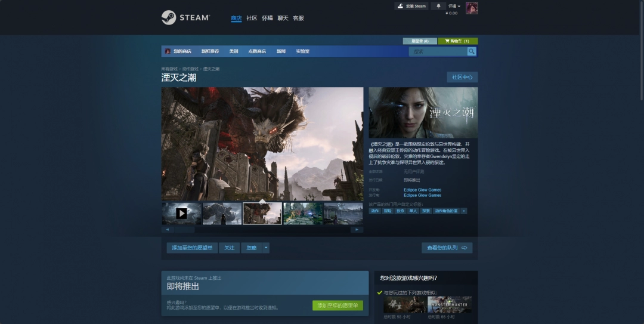Click the Steam logo in the header
Image resolution: width=644 pixels, height=324 pixels.
185,18
